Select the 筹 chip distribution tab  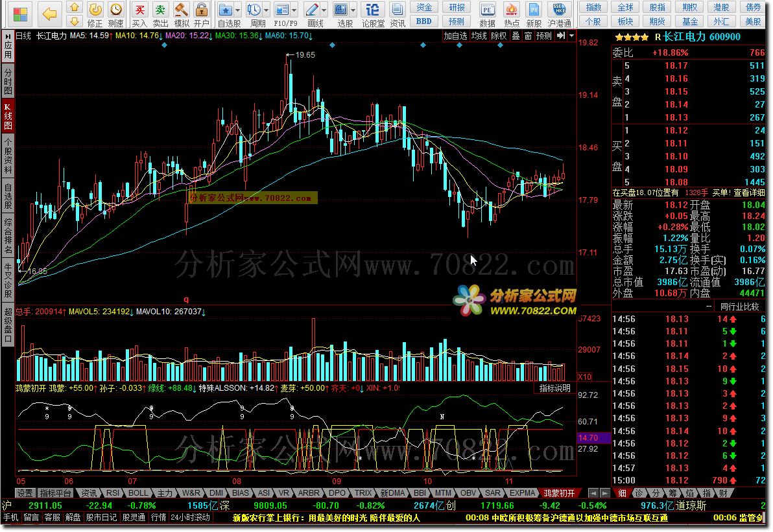click(x=673, y=492)
